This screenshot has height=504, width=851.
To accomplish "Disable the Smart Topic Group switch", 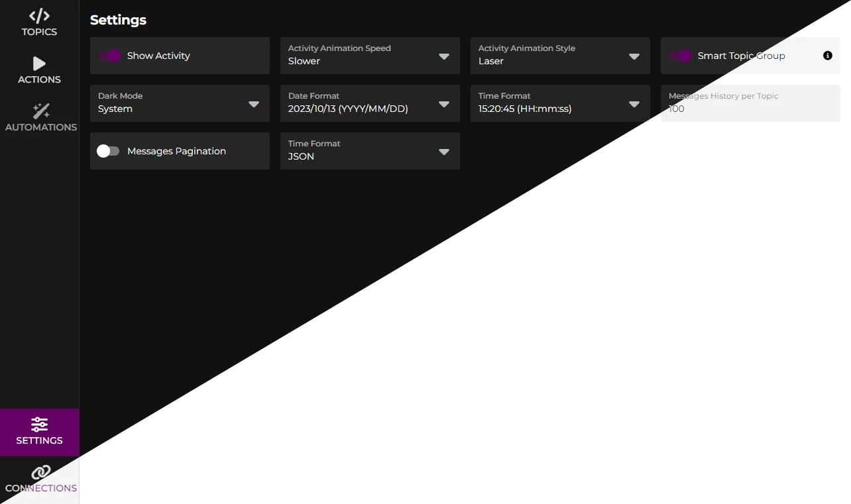I will [680, 56].
